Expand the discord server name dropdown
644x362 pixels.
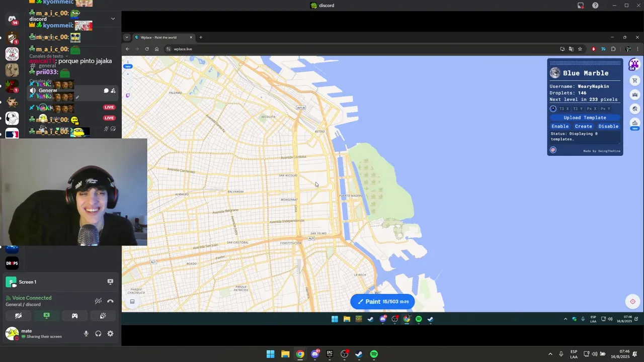tap(113, 19)
